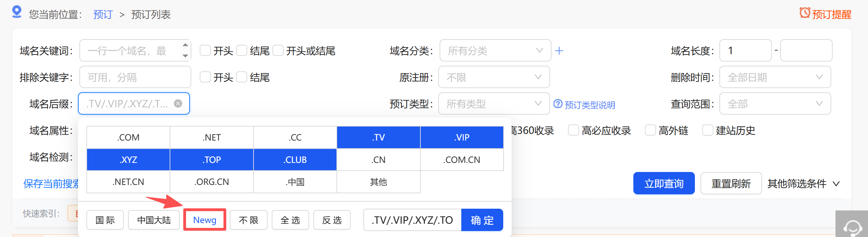Enable the 建站历史 checkbox
868x237 pixels.
coord(707,130)
